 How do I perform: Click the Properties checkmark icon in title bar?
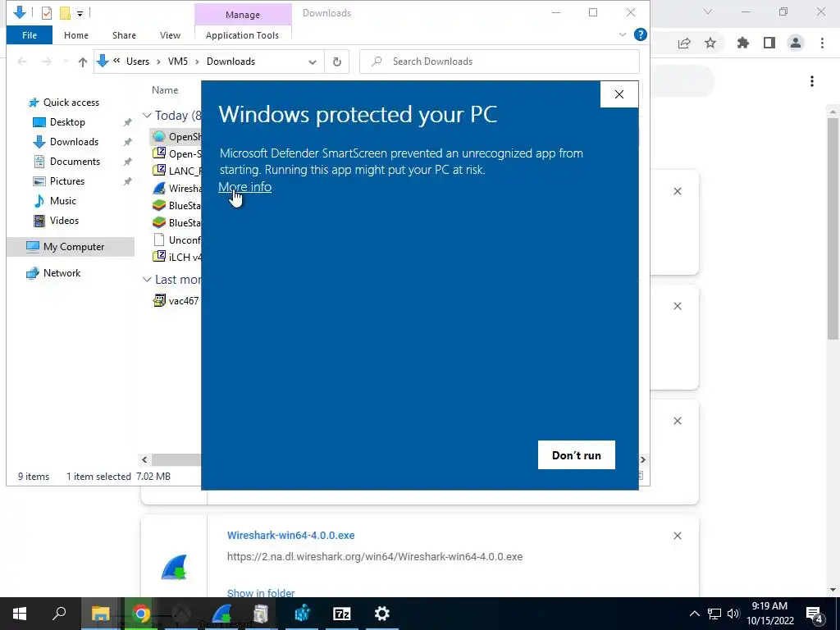point(47,13)
